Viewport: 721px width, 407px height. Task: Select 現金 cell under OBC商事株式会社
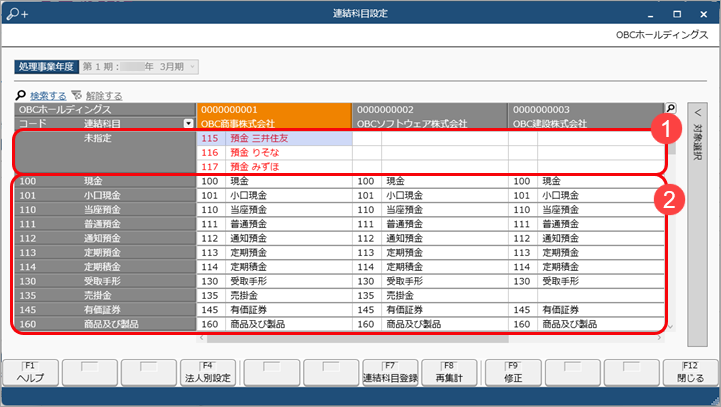click(289, 181)
